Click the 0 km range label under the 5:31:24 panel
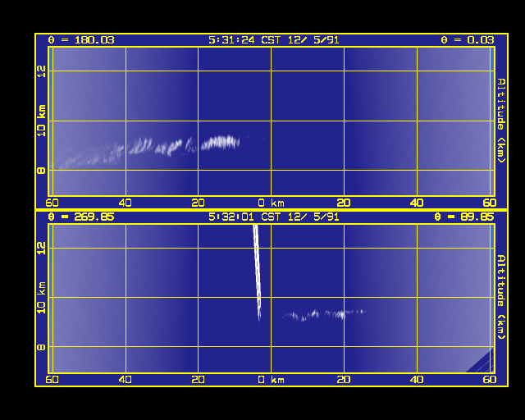This screenshot has width=525, height=420. 272,203
